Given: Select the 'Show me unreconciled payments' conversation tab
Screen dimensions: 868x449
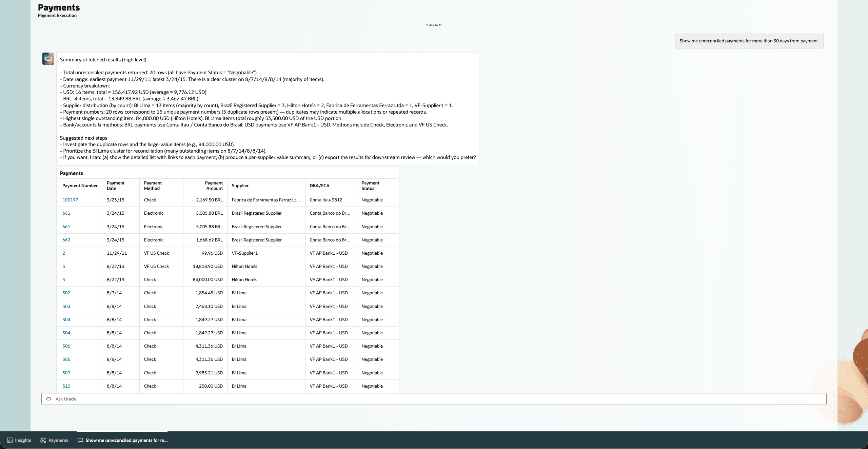Looking at the screenshot, I should click(x=122, y=440).
